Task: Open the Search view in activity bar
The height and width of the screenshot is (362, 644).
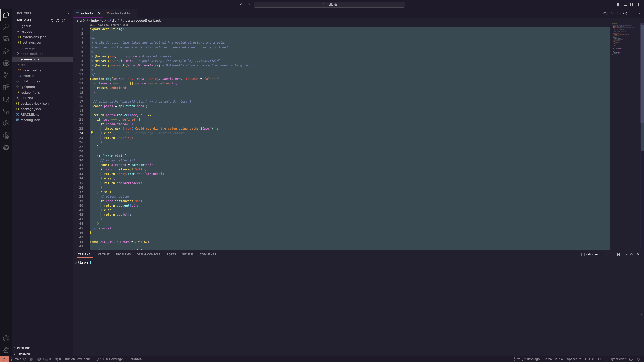Action: pos(6,27)
